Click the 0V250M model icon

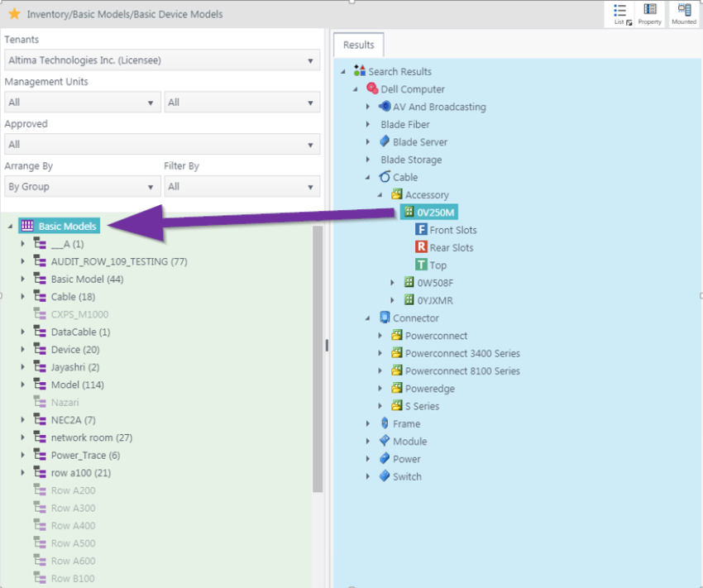409,212
